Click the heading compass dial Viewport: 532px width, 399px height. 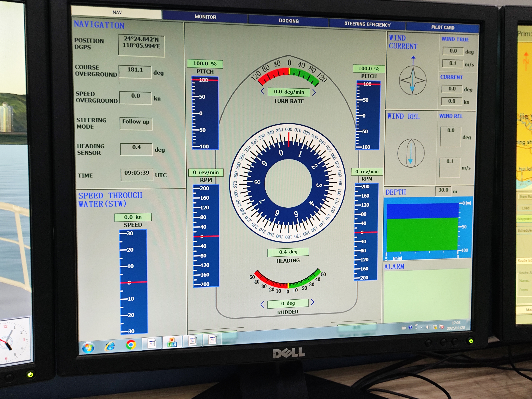[x=288, y=183]
